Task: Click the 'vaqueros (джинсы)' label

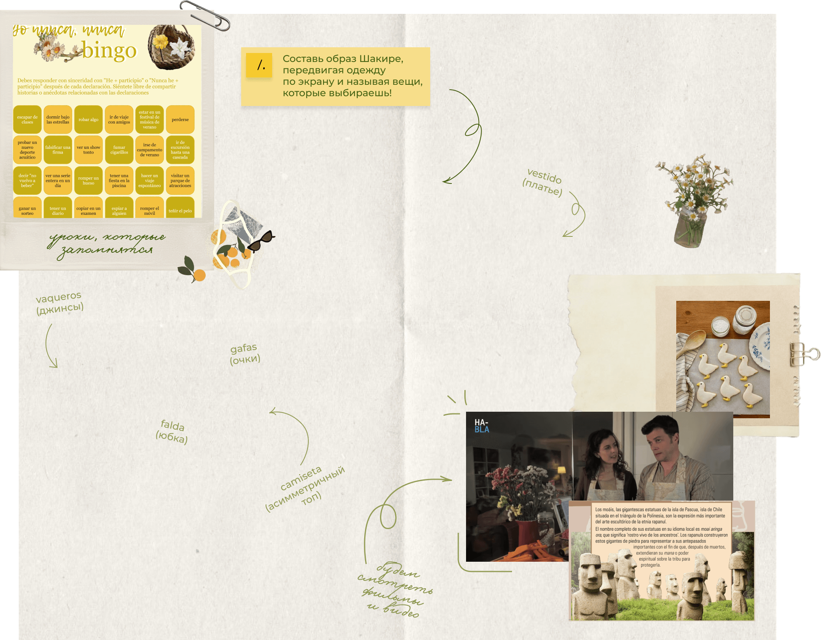Action: pos(59,302)
